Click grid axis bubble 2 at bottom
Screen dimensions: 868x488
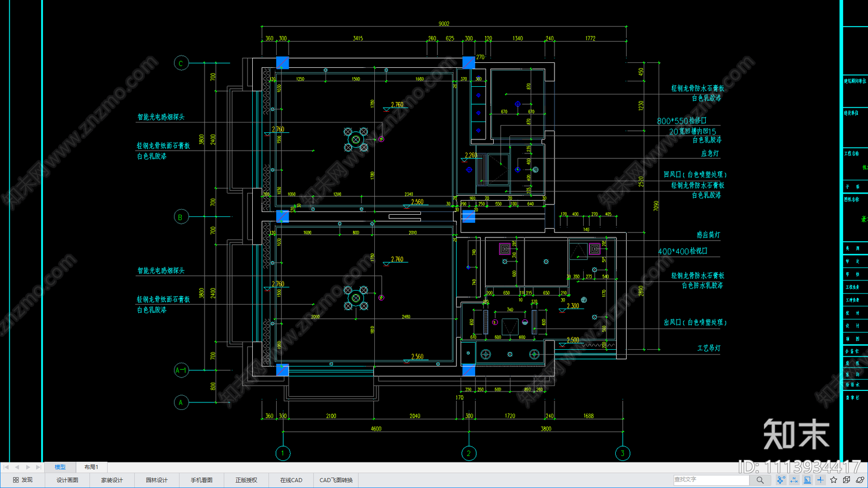point(469,453)
